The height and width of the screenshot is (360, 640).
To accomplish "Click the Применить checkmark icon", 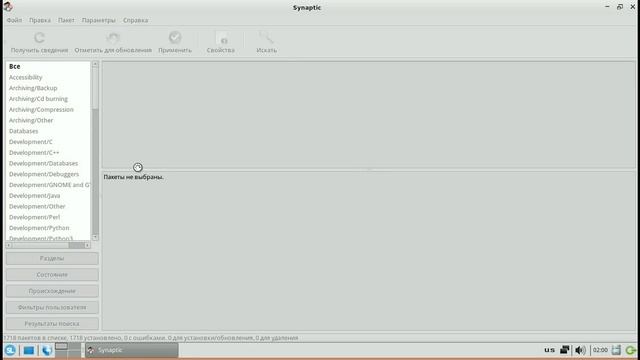I will click(175, 38).
